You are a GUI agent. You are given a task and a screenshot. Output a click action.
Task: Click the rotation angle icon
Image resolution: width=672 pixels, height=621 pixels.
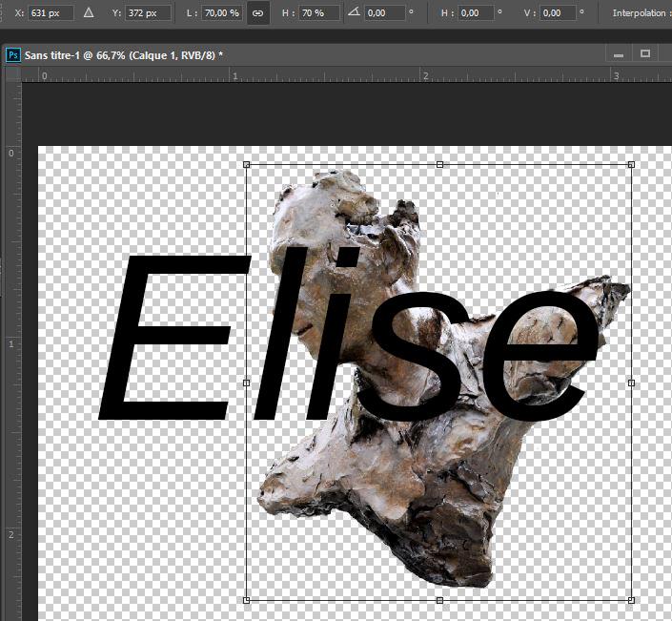[x=355, y=13]
